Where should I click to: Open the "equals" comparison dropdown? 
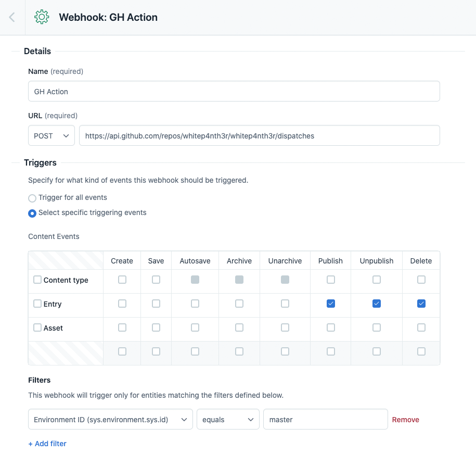[x=228, y=419]
